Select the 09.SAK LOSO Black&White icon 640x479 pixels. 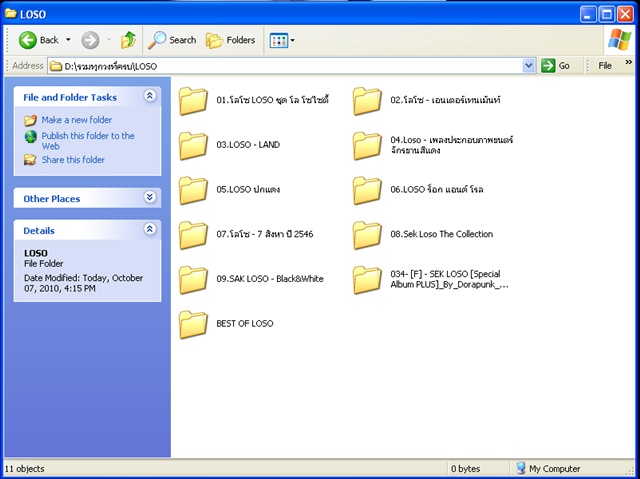pyautogui.click(x=193, y=280)
